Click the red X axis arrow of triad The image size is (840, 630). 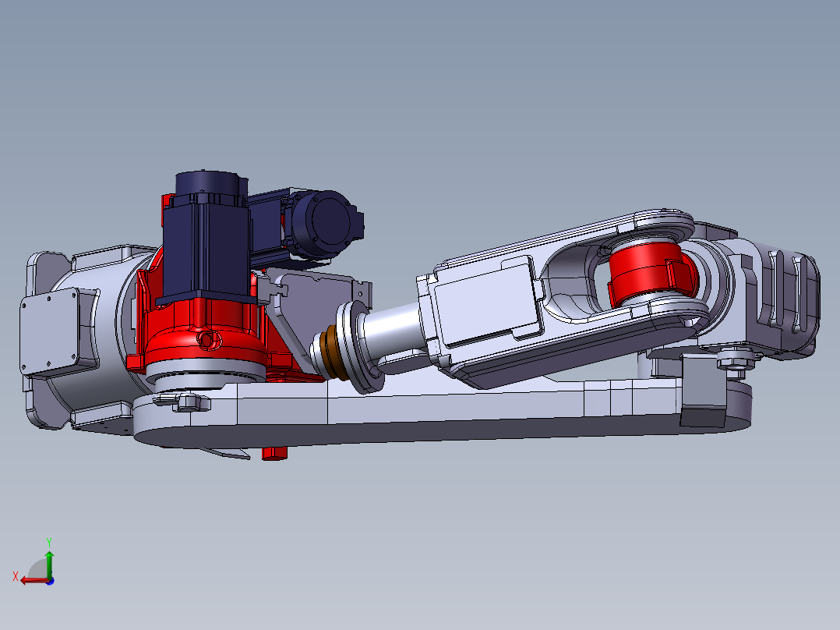click(x=34, y=580)
